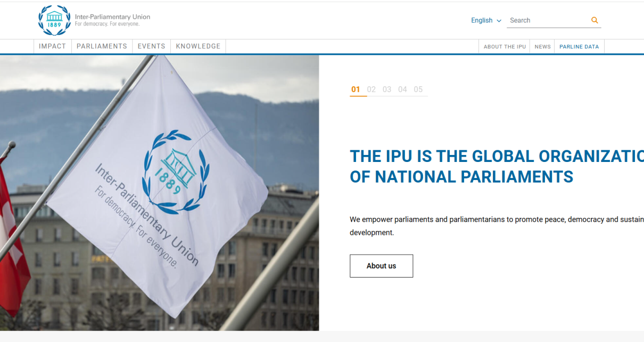The height and width of the screenshot is (342, 644).
Task: Switch to slide 02
Action: 371,89
